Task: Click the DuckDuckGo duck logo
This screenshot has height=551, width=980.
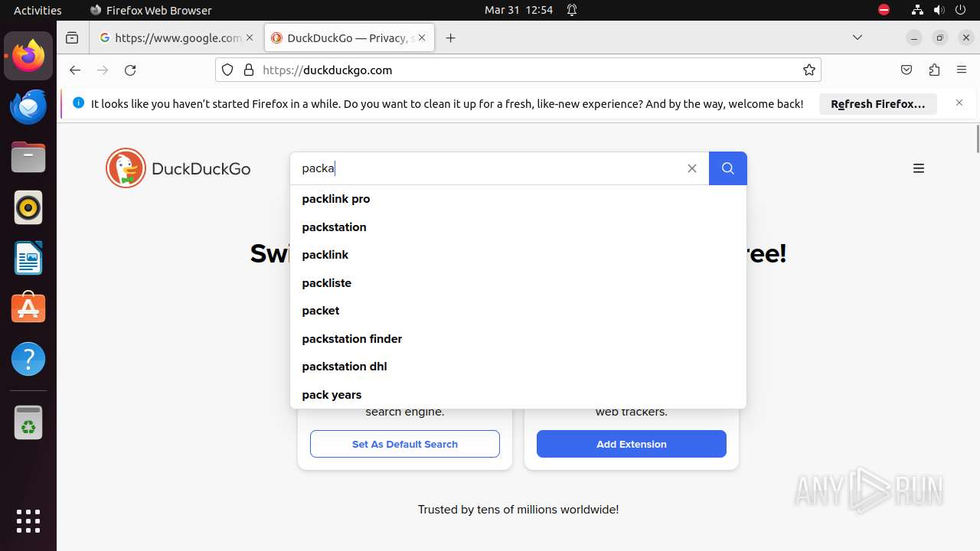Action: pos(126,168)
